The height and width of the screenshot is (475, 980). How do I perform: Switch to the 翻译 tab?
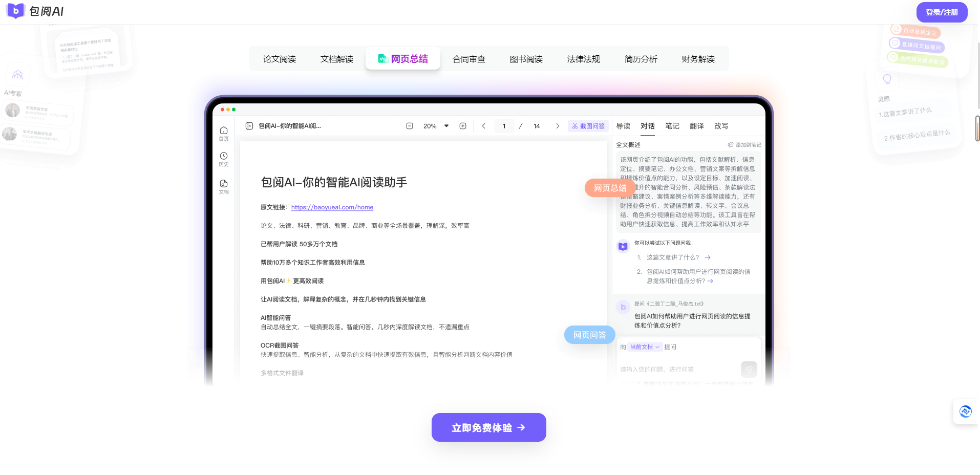point(696,125)
